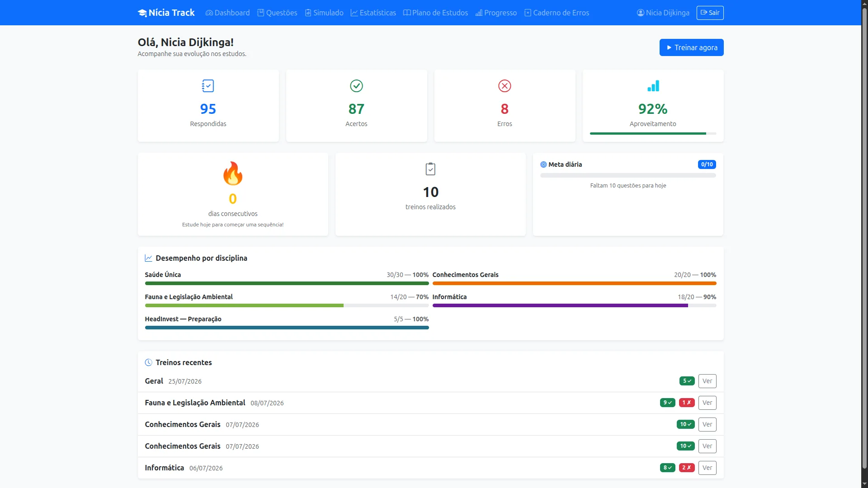Click the 87 Acertos count
Image resolution: width=868 pixels, height=488 pixels.
point(356,109)
